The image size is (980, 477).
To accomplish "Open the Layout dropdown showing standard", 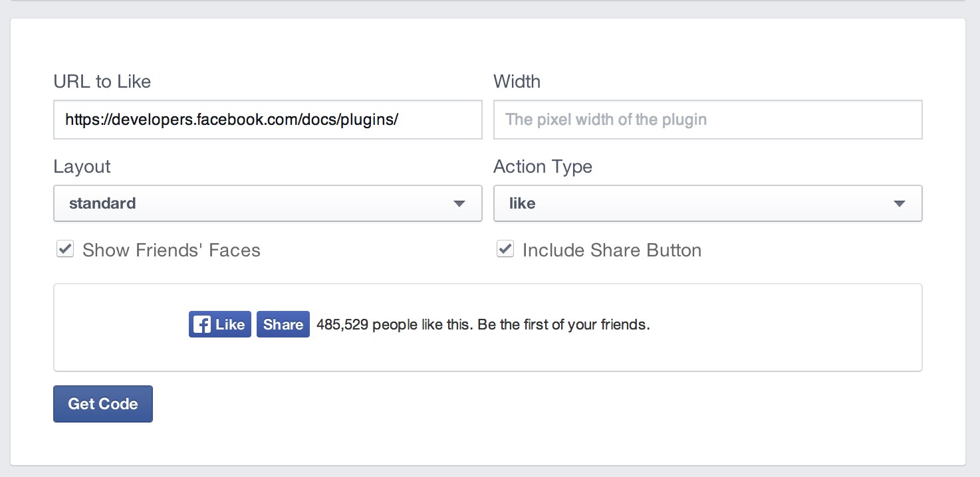I will [x=268, y=203].
